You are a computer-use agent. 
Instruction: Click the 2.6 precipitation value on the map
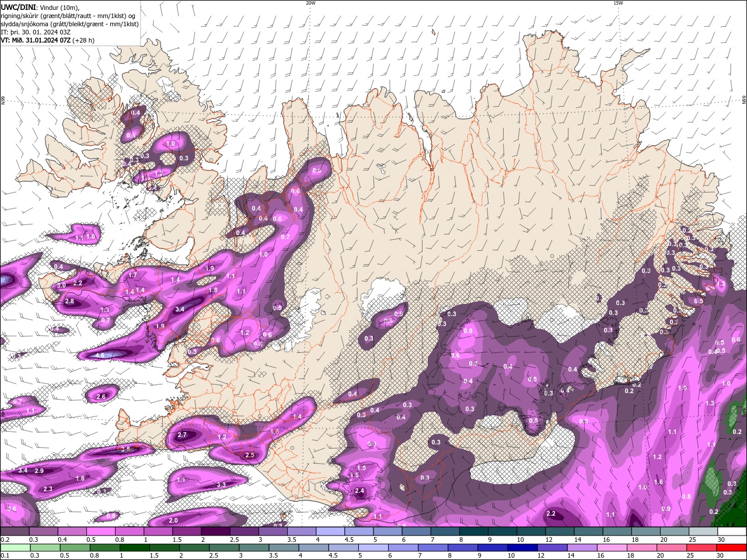[101, 397]
